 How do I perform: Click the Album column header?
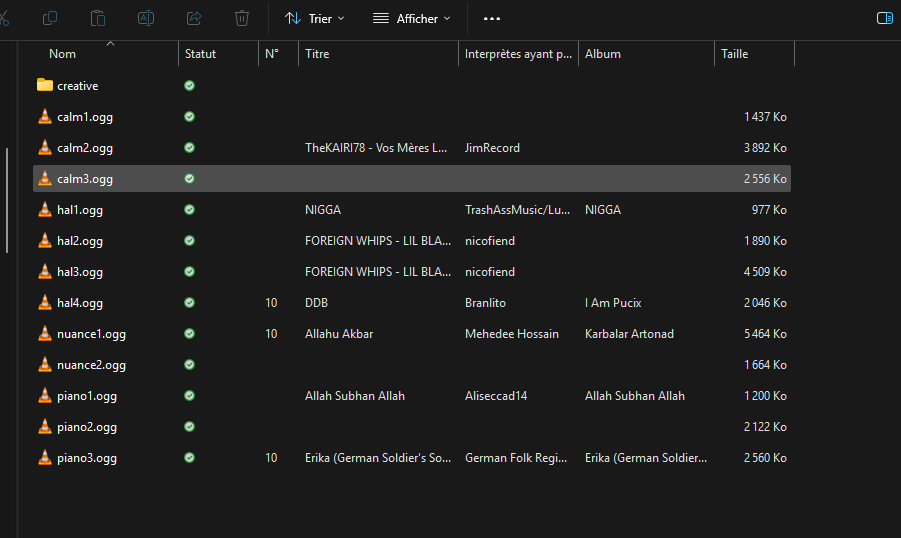(603, 54)
